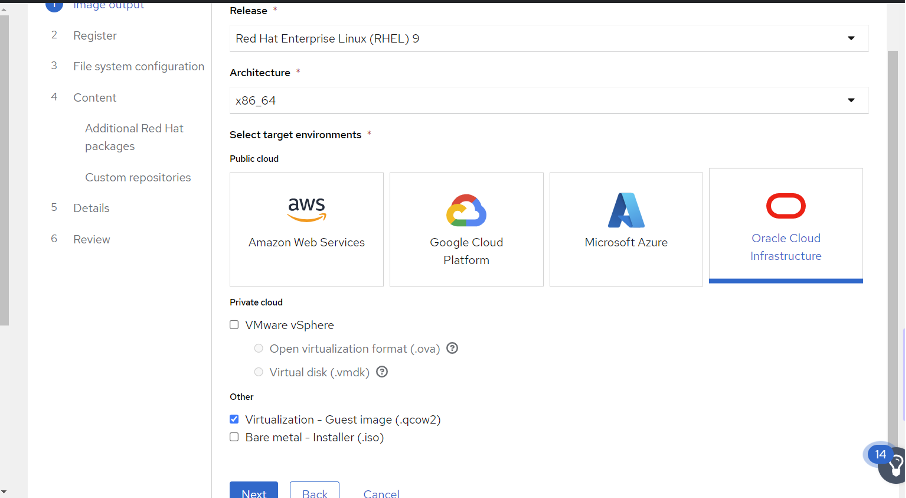Open help for Virtual disk (.vmdk)
Viewport: 906px width, 498px height.
point(382,372)
